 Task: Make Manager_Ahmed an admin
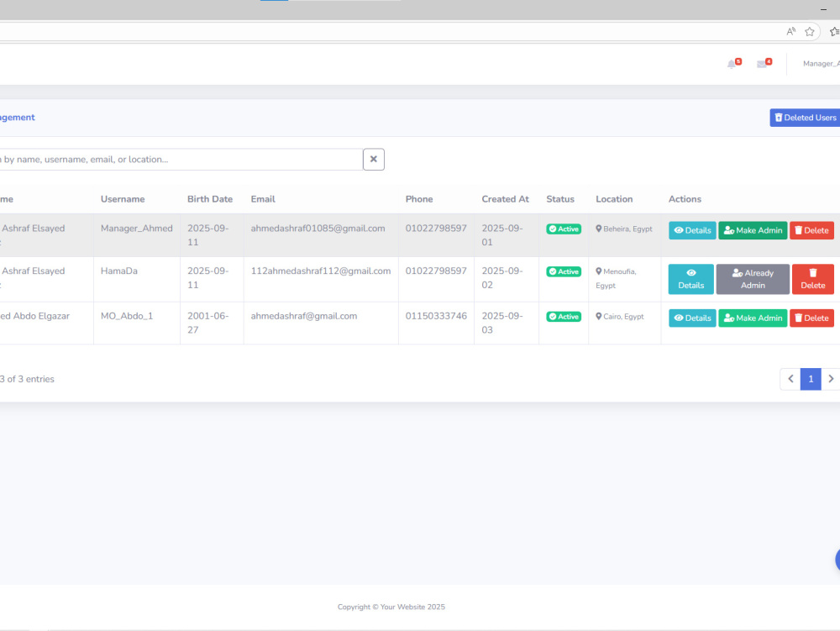pyautogui.click(x=753, y=230)
